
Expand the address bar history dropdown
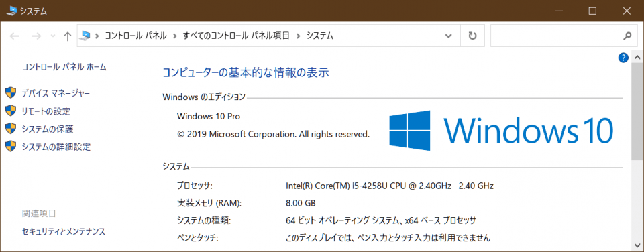click(x=449, y=36)
